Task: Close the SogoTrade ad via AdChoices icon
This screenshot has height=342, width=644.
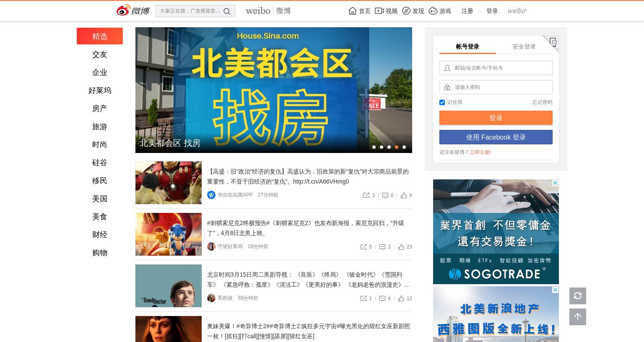Action: coord(555,183)
